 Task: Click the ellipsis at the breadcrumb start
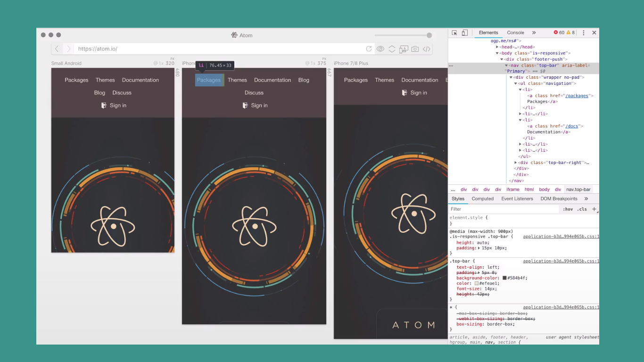(x=453, y=189)
